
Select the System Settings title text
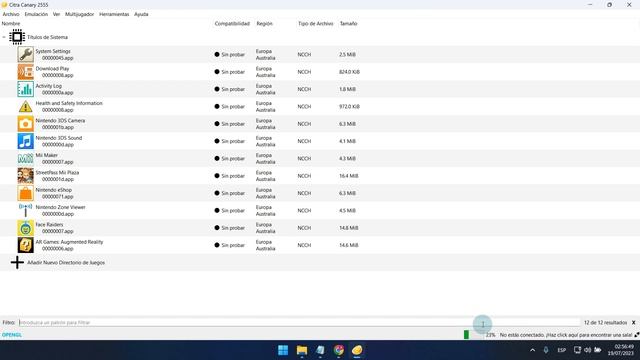point(53,51)
